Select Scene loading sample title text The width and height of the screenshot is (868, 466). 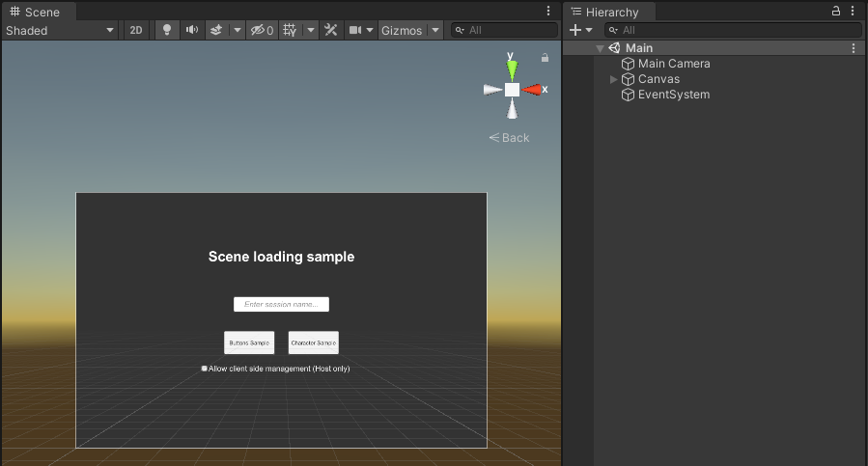(x=281, y=257)
